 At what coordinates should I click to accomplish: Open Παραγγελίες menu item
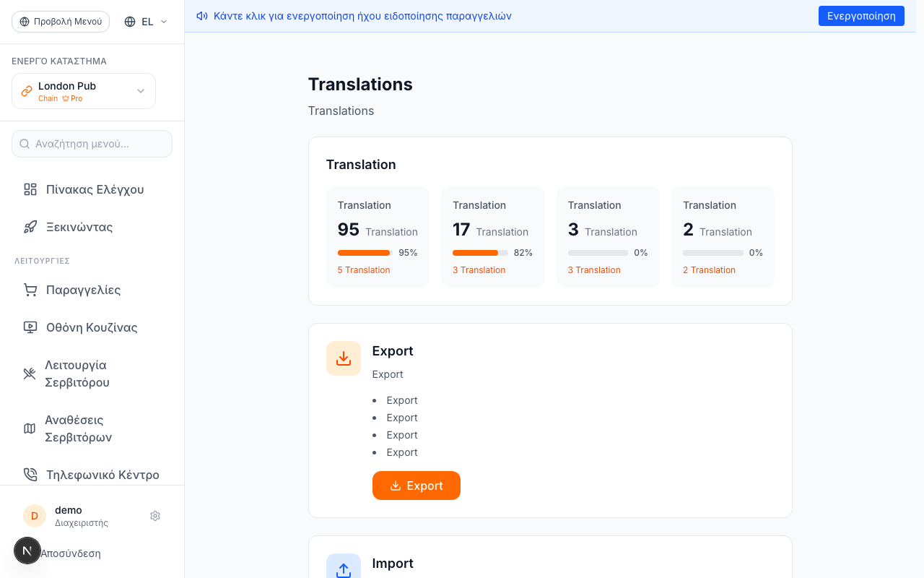92,290
